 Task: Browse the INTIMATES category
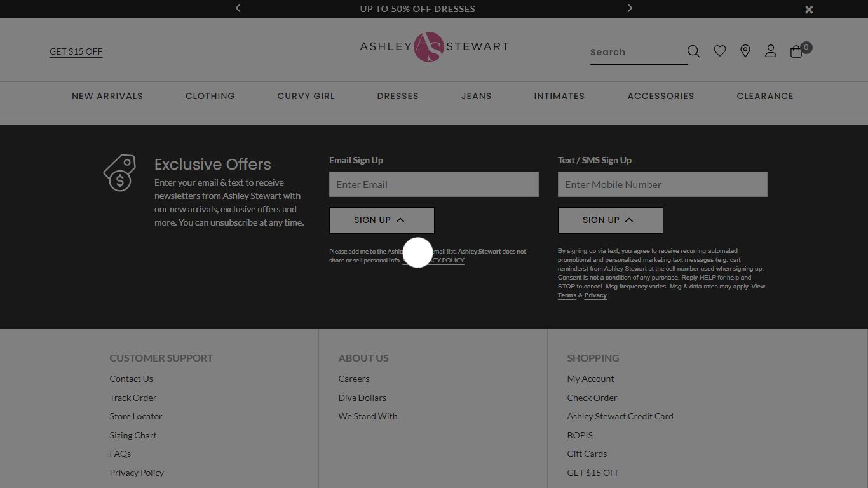pos(559,96)
